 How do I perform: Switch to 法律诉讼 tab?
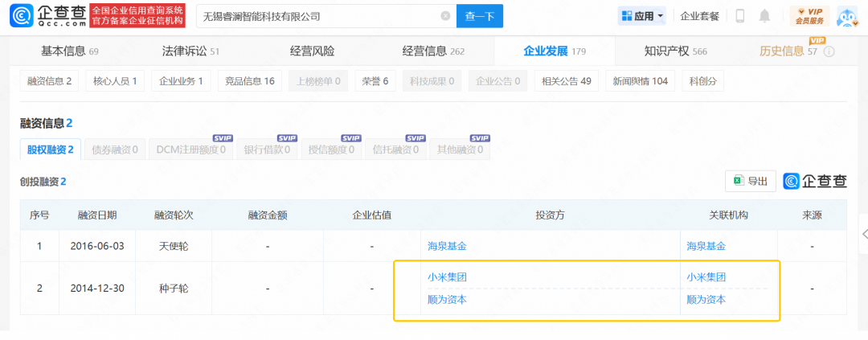191,51
